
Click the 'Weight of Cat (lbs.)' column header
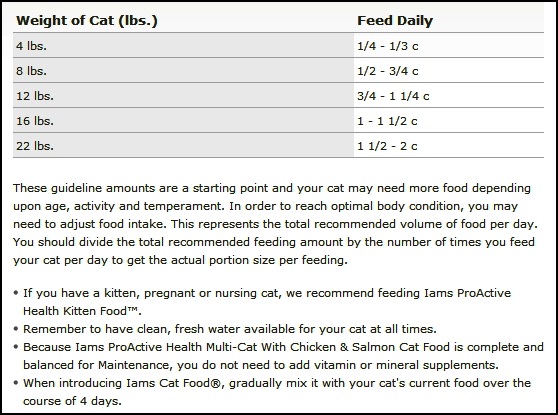[87, 21]
